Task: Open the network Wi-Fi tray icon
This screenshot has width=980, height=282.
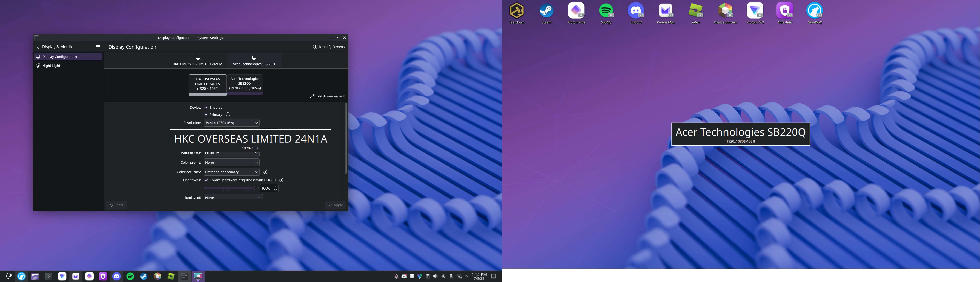Action: pos(459,276)
